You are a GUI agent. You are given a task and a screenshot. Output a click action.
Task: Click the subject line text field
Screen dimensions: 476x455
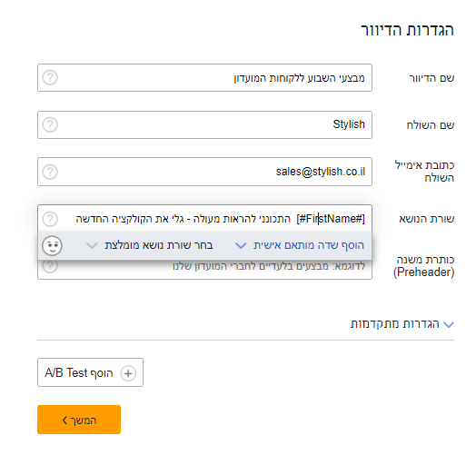pyautogui.click(x=205, y=219)
